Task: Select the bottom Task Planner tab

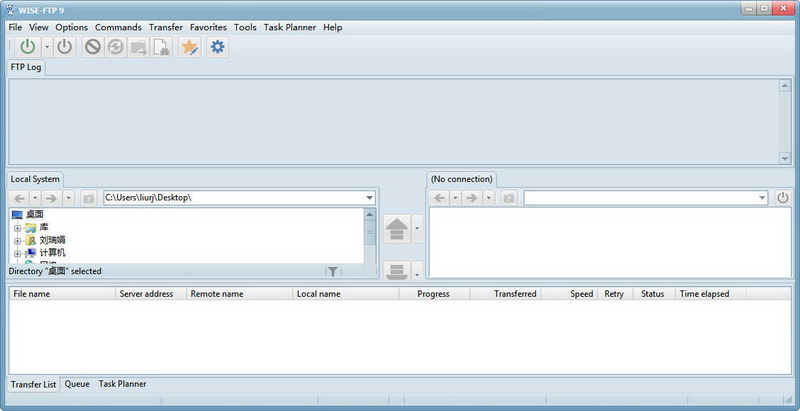Action: pyautogui.click(x=122, y=384)
